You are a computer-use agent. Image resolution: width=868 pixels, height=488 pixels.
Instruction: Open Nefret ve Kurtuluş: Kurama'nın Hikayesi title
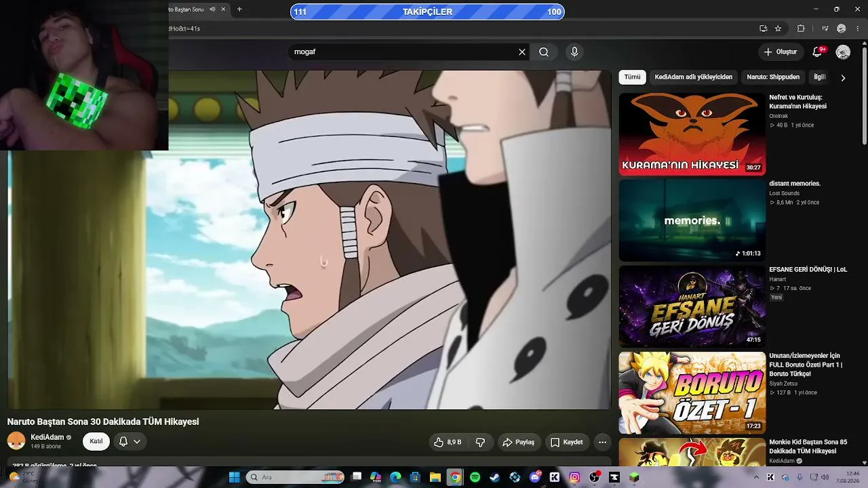[x=797, y=102]
